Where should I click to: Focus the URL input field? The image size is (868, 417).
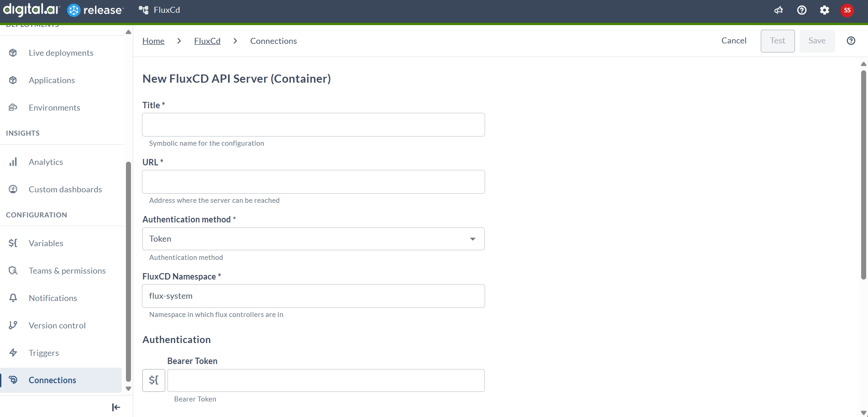point(313,182)
